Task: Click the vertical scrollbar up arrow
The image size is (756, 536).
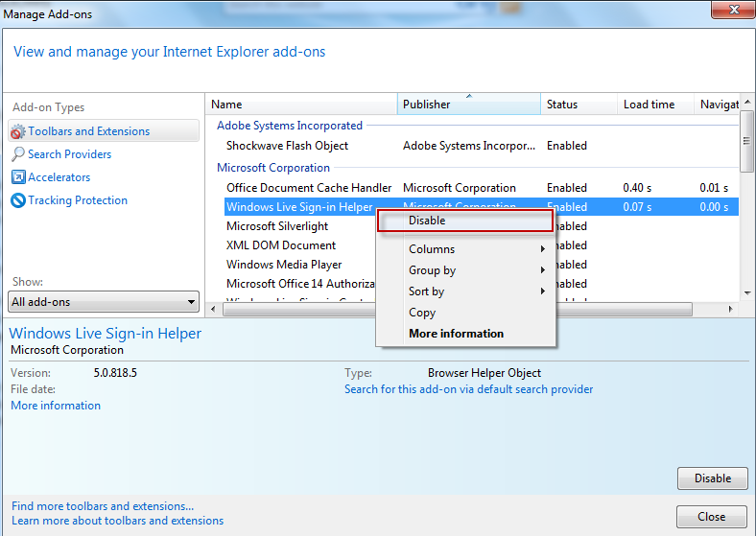Action: click(747, 102)
